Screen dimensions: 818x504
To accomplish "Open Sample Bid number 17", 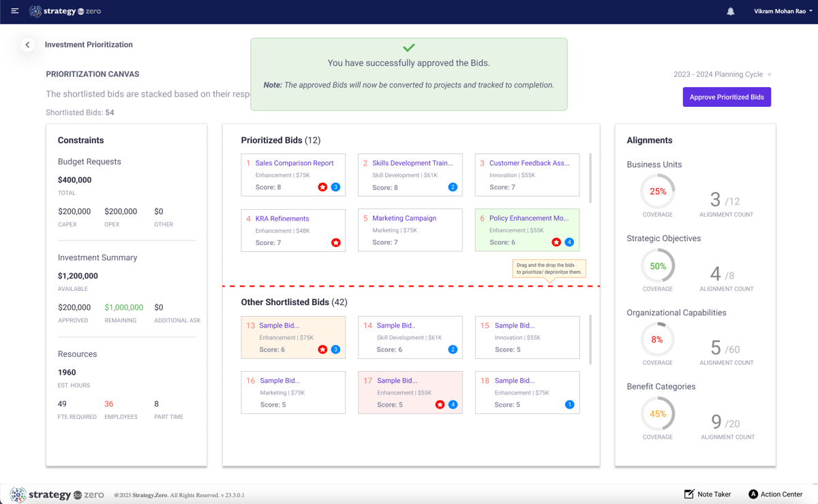I will 397,381.
